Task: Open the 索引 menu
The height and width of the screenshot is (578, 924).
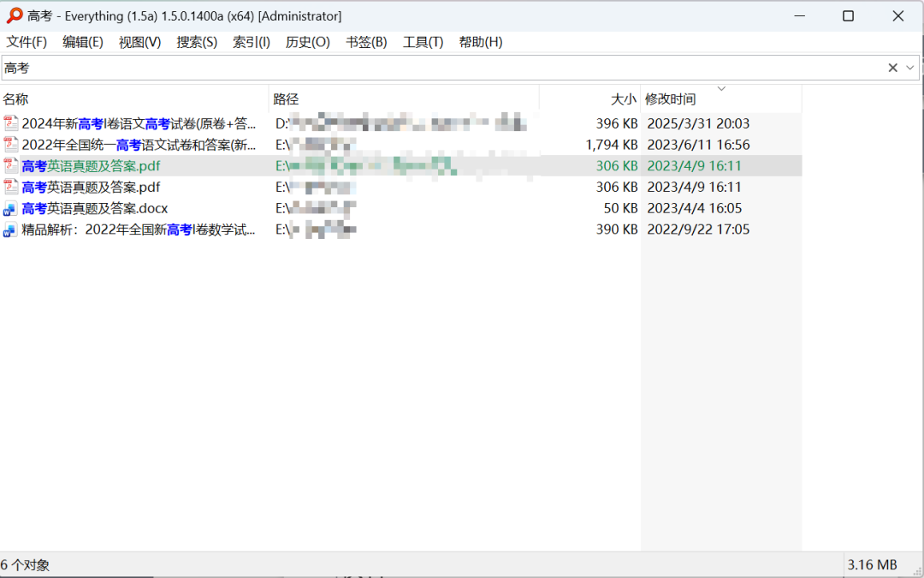Action: tap(251, 42)
